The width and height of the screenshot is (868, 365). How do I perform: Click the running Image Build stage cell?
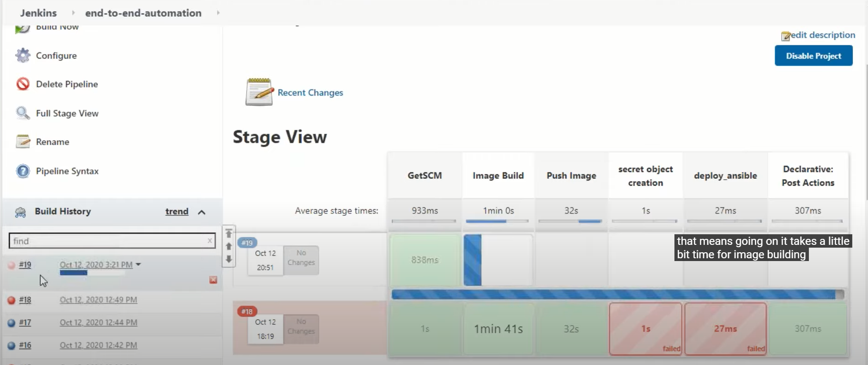(498, 260)
